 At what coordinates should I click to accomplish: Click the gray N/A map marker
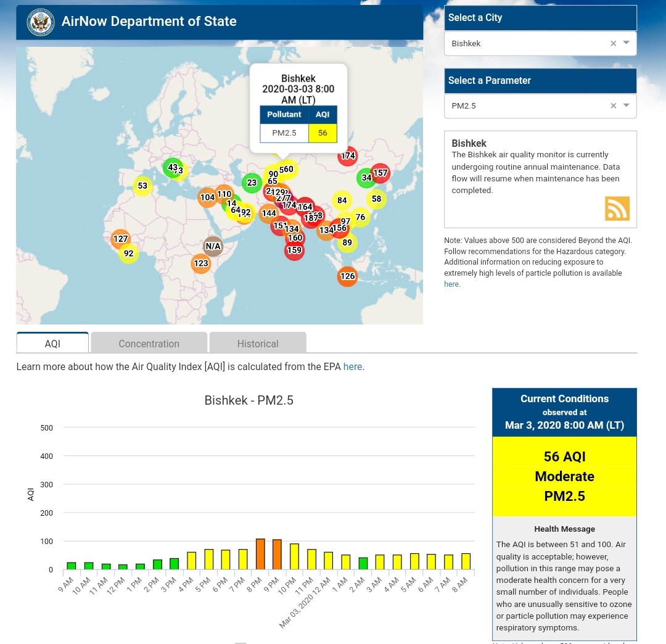[213, 246]
